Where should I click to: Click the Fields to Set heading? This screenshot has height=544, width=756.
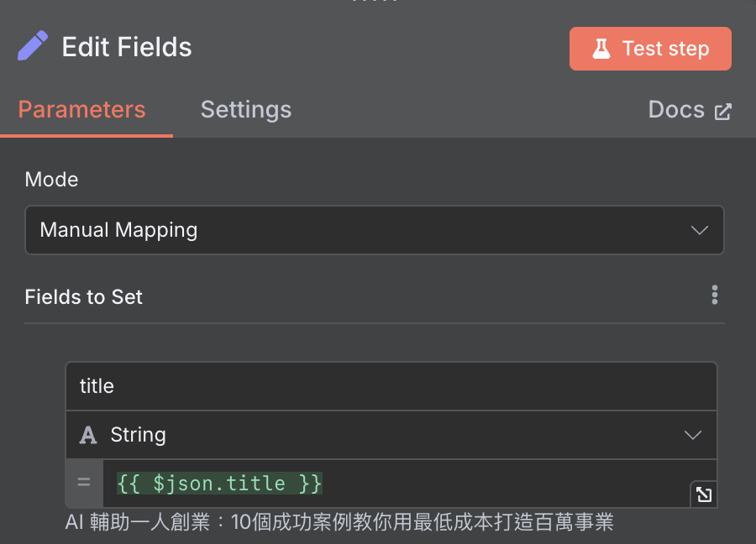click(83, 297)
